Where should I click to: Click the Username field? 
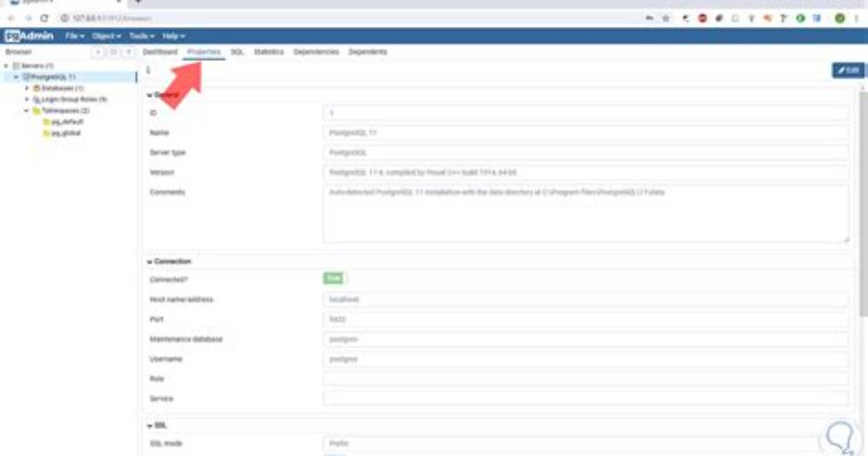(586, 359)
